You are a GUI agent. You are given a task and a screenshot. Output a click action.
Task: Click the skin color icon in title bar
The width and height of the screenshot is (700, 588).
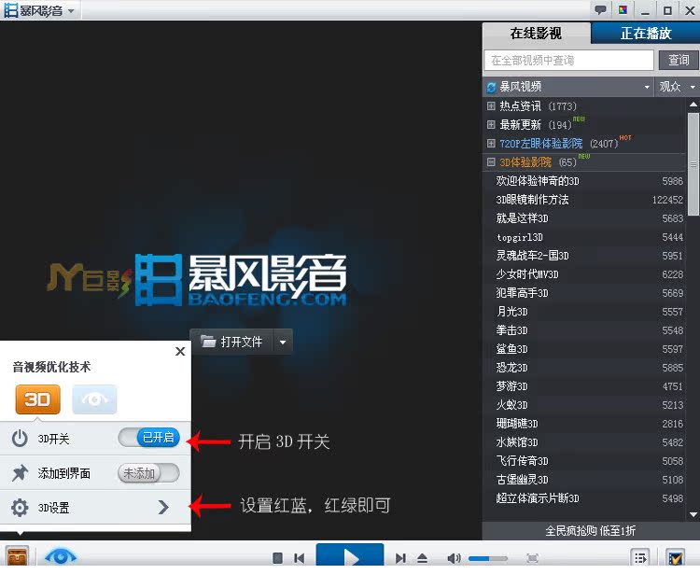623,10
